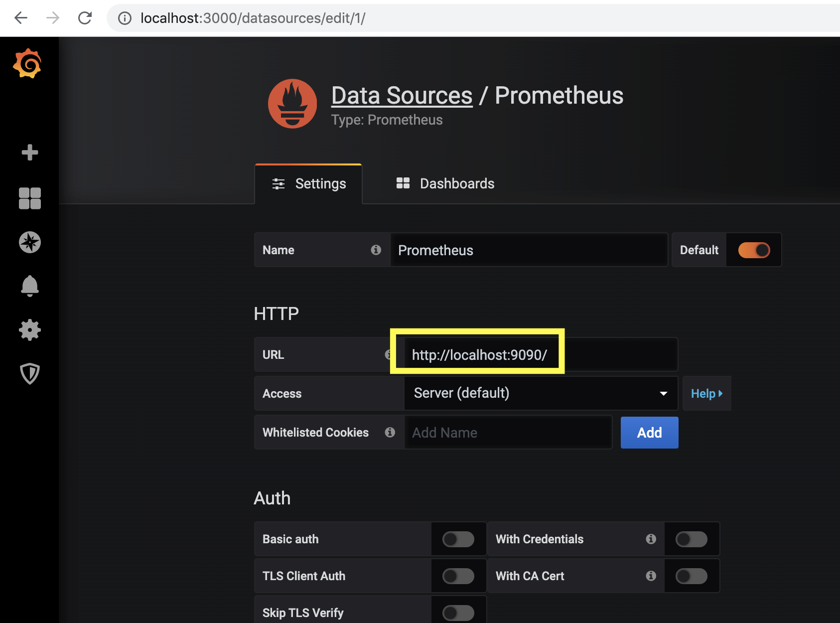Click the info icon next to Name

[376, 250]
